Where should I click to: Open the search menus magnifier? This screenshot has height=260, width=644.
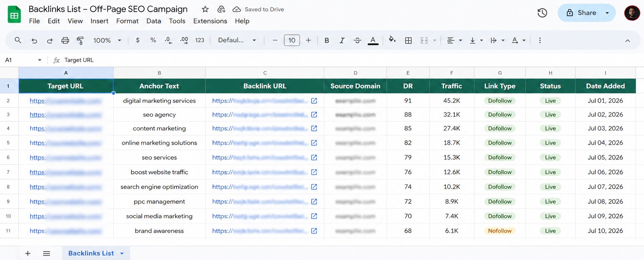coord(18,40)
